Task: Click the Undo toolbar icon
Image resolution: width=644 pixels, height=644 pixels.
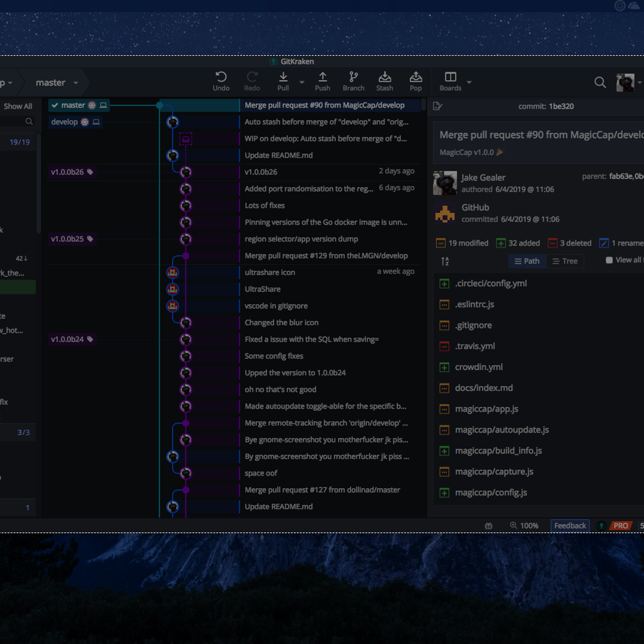Action: 221,77
